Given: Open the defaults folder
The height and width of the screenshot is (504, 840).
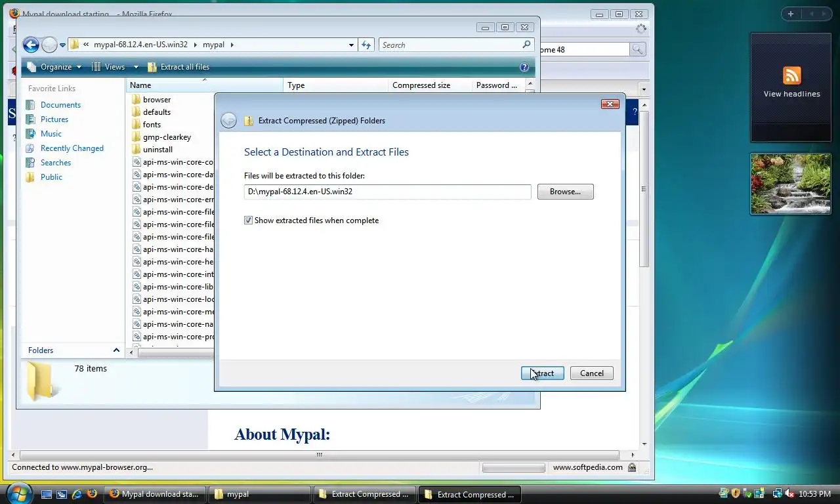Looking at the screenshot, I should point(157,112).
